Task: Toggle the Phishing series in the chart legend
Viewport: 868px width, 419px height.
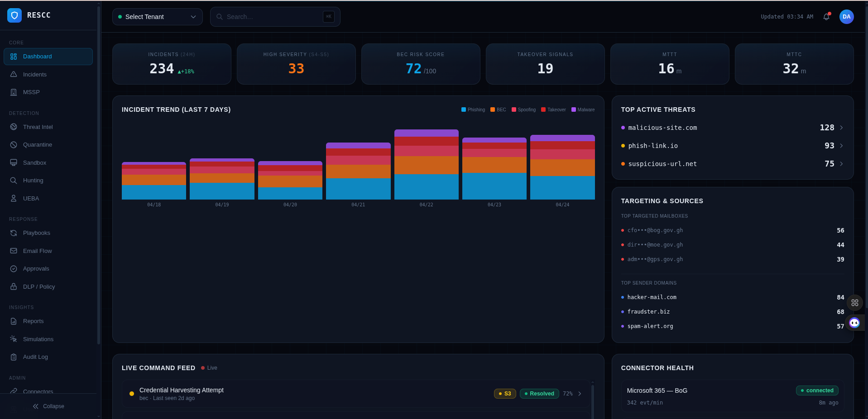Action: (473, 110)
